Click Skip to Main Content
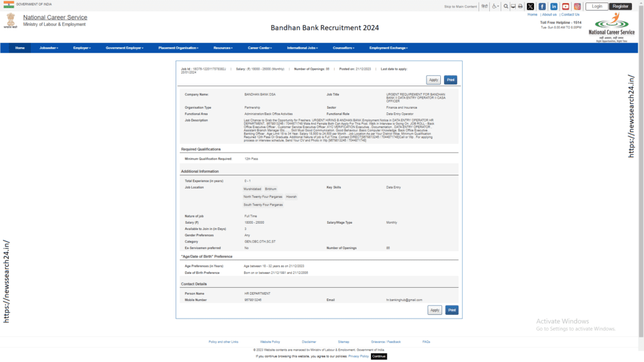This screenshot has height=362, width=644. pyautogui.click(x=460, y=6)
